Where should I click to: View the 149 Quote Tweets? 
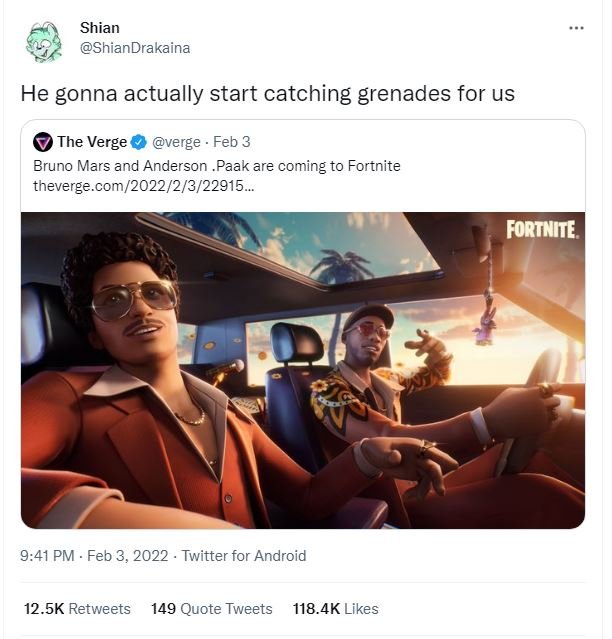click(x=211, y=608)
